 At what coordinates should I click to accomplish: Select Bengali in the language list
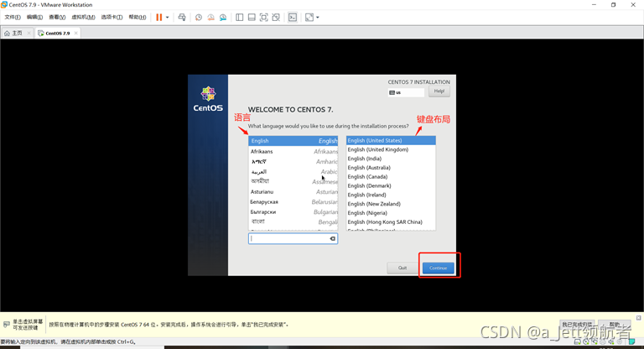293,222
